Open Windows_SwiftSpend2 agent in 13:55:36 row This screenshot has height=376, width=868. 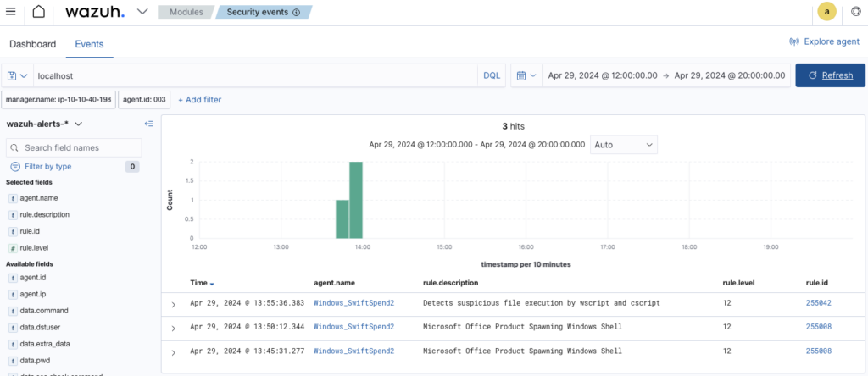(353, 303)
